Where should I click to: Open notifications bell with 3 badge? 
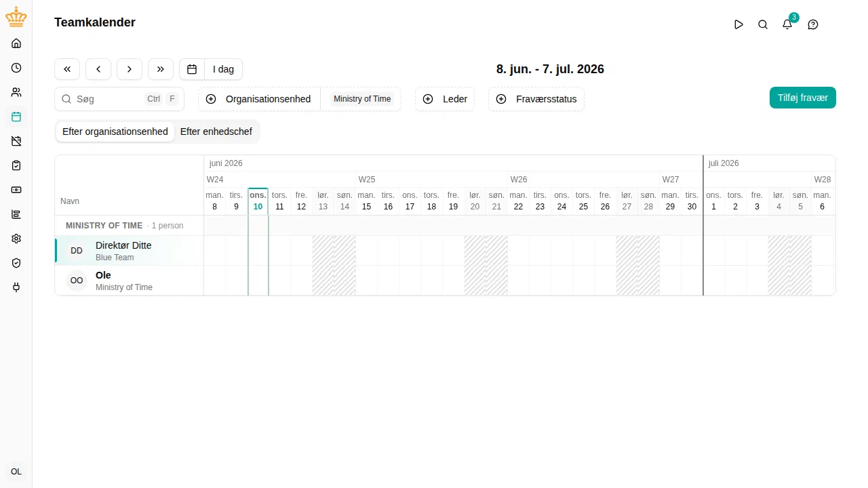pyautogui.click(x=787, y=24)
